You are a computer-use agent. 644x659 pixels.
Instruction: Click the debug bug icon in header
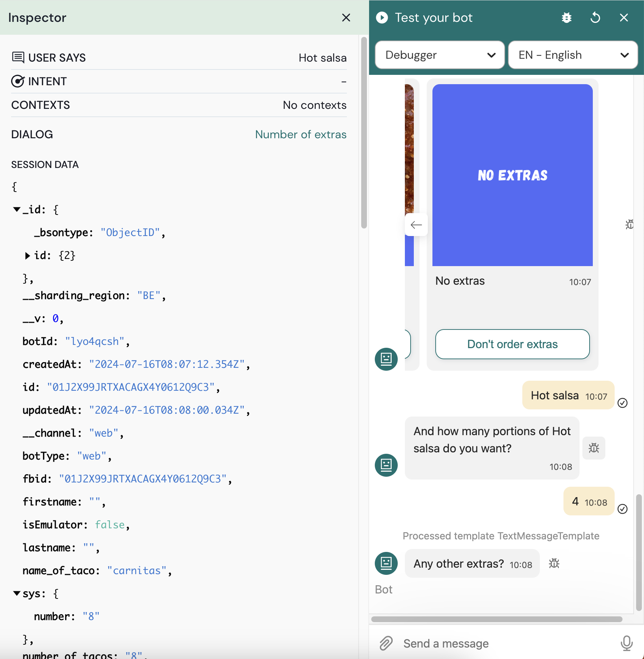(566, 18)
